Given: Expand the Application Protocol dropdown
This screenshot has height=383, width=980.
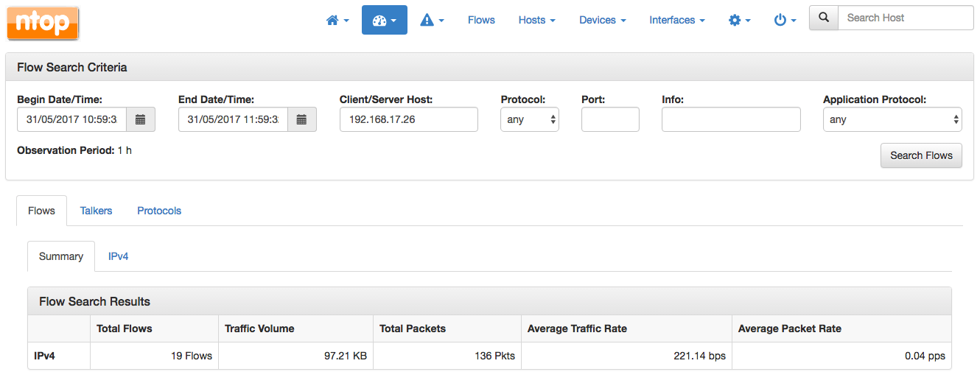Looking at the screenshot, I should tap(892, 119).
